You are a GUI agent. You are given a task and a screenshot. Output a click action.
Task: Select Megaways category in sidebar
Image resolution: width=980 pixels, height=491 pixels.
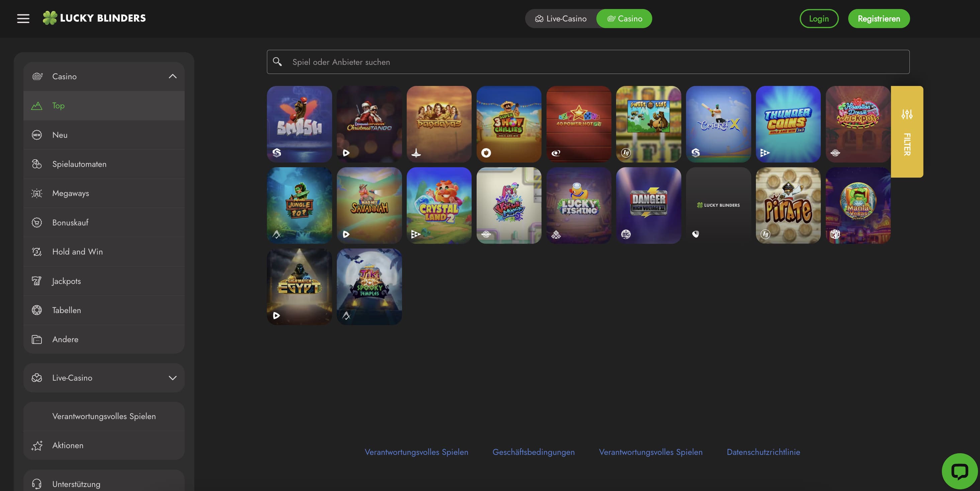[70, 193]
